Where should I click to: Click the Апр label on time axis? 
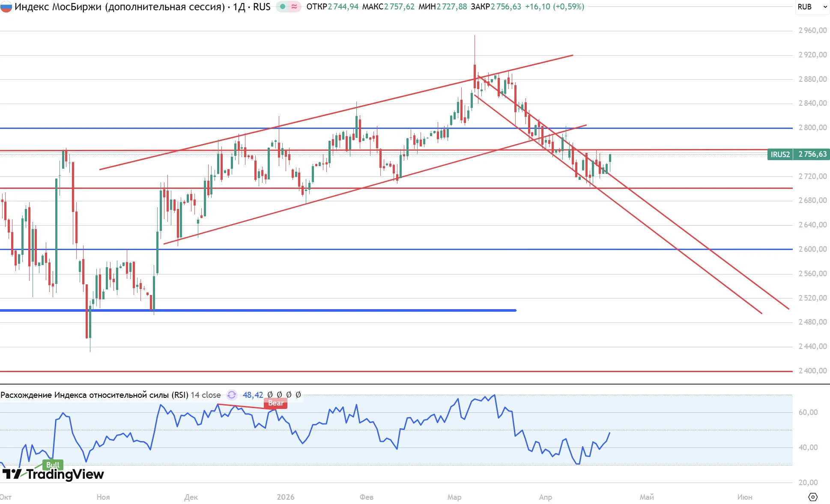click(546, 497)
